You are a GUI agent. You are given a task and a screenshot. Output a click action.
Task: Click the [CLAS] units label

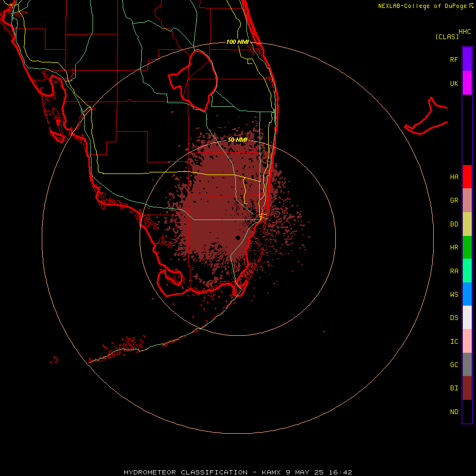(x=447, y=36)
